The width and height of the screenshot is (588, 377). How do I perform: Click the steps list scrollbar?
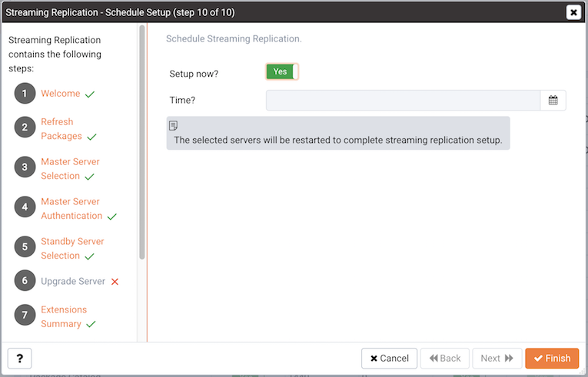pos(141,142)
